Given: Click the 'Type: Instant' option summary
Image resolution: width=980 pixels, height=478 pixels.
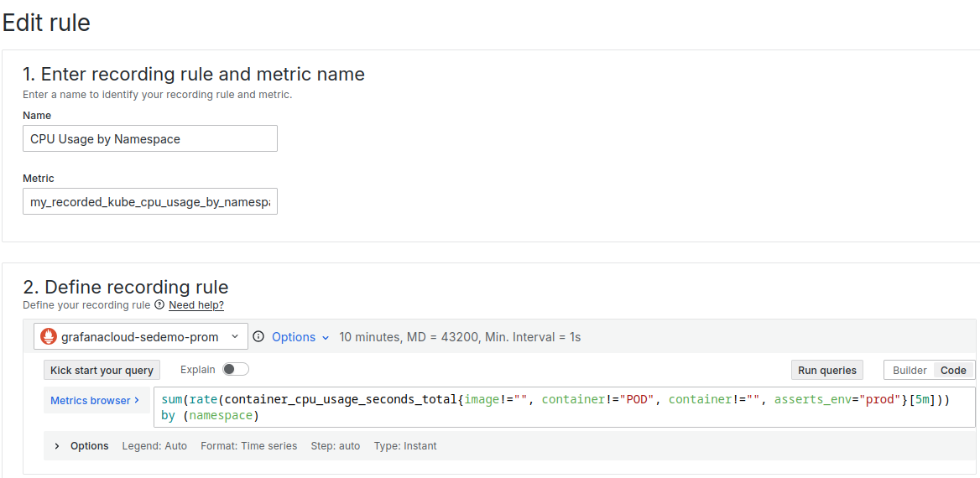Looking at the screenshot, I should coord(405,446).
